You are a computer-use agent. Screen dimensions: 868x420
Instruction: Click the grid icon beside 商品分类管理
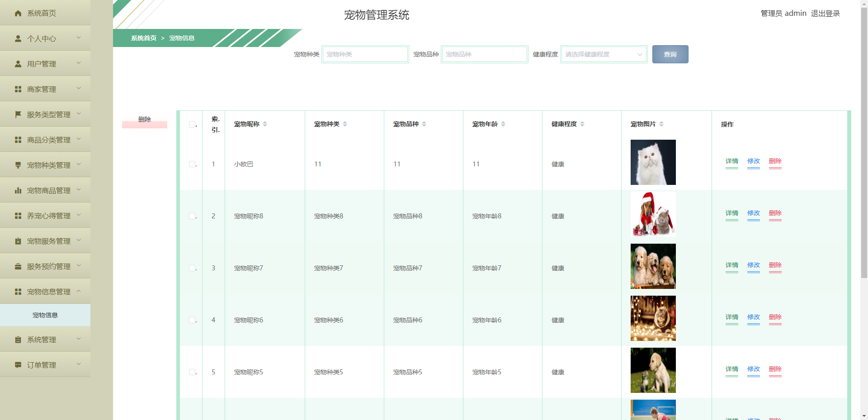pyautogui.click(x=18, y=140)
